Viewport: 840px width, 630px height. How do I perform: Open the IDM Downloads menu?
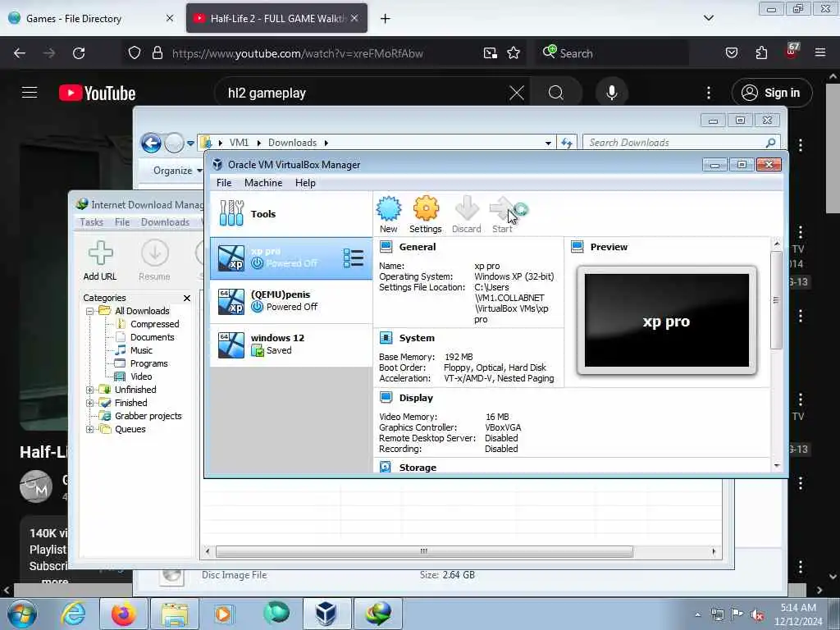point(165,221)
